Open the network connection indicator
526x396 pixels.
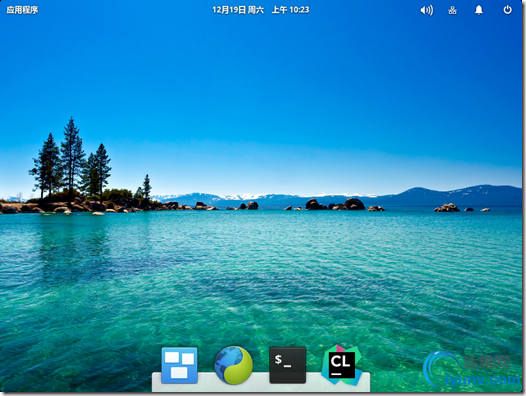click(452, 10)
